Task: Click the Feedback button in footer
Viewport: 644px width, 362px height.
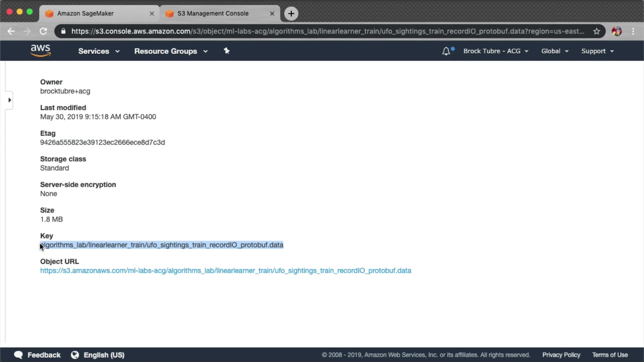Action: click(37, 355)
